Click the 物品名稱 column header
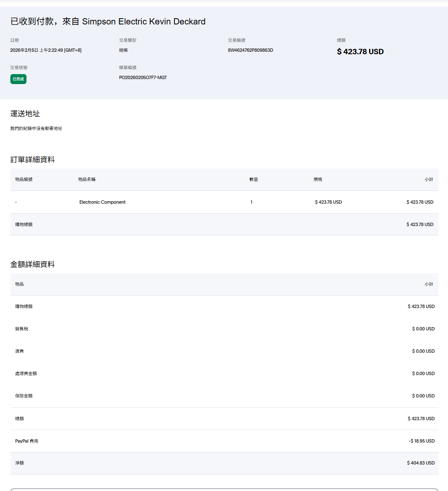 (87, 179)
